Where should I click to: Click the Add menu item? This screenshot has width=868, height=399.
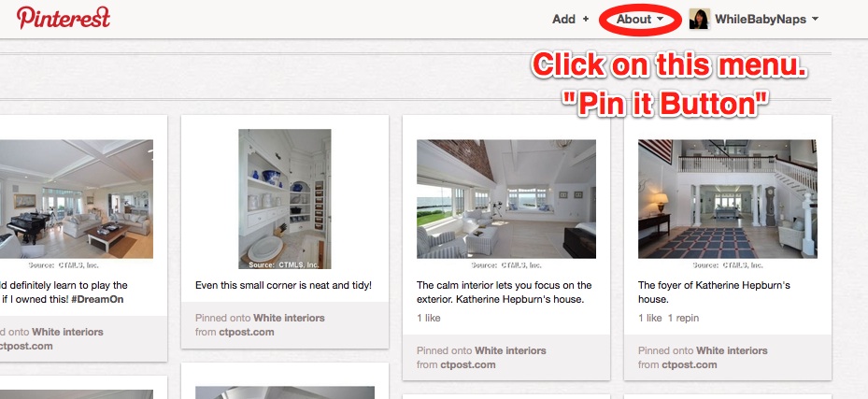[x=563, y=19]
